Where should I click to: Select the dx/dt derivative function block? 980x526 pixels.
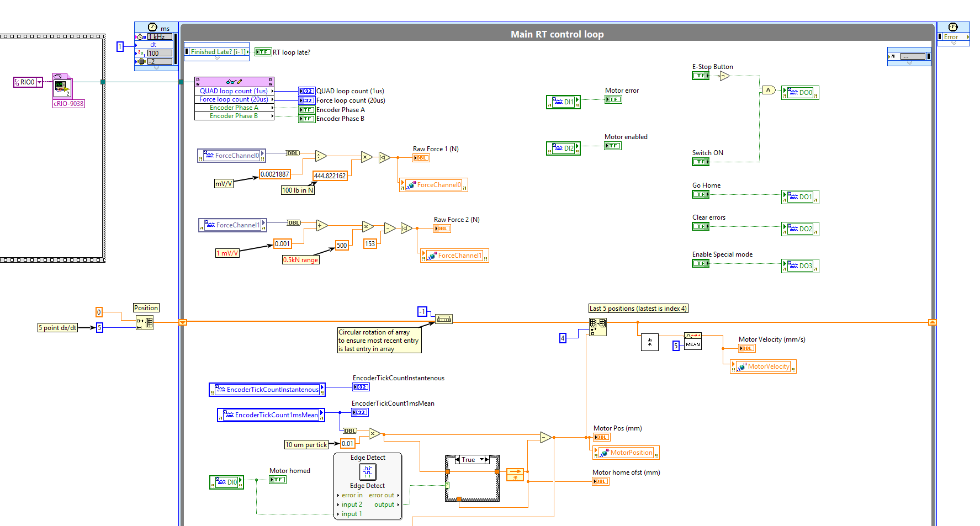[x=650, y=342]
